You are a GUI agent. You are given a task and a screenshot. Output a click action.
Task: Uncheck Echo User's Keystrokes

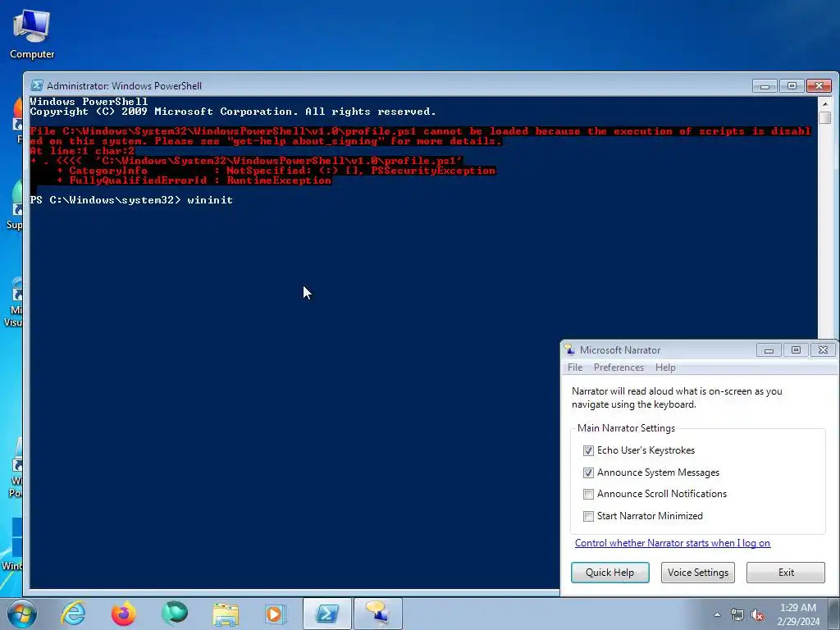(x=588, y=450)
